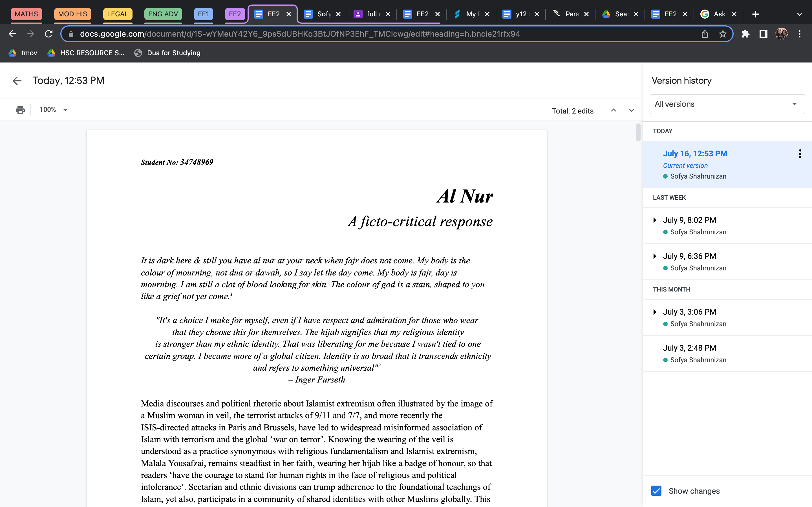Expand the July 3, 3:06 PM version

(655, 312)
